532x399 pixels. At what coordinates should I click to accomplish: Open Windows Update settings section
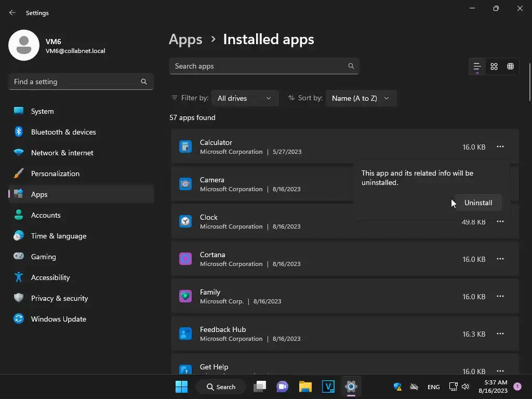point(58,319)
